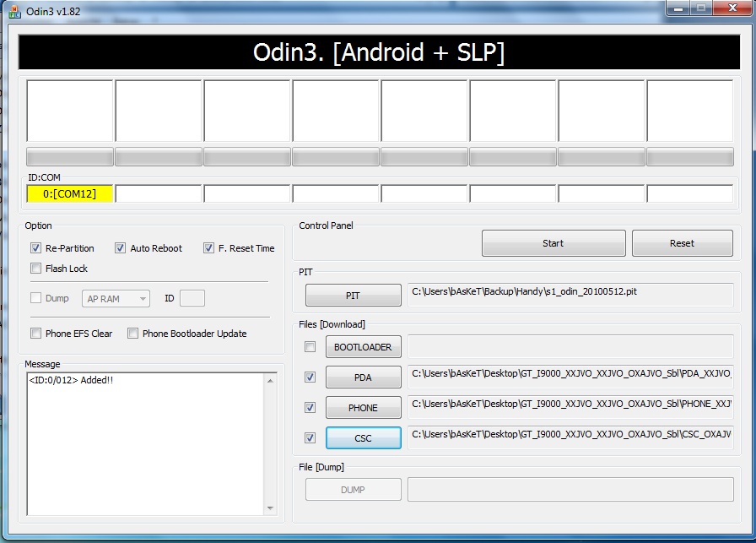This screenshot has width=756, height=543.
Task: Click the Reset button
Action: pos(683,243)
